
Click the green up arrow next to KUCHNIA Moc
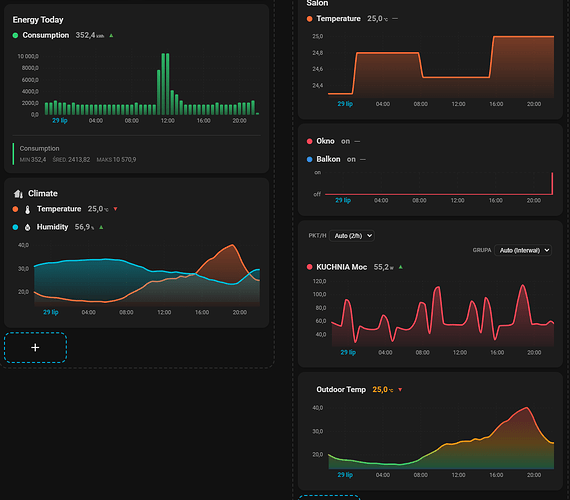point(401,267)
